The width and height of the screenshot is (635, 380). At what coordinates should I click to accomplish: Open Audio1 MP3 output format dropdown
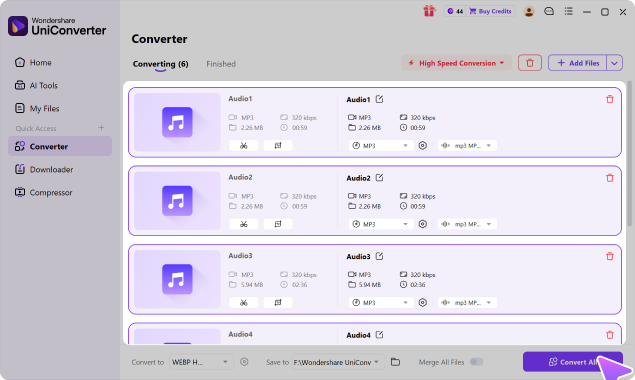381,145
